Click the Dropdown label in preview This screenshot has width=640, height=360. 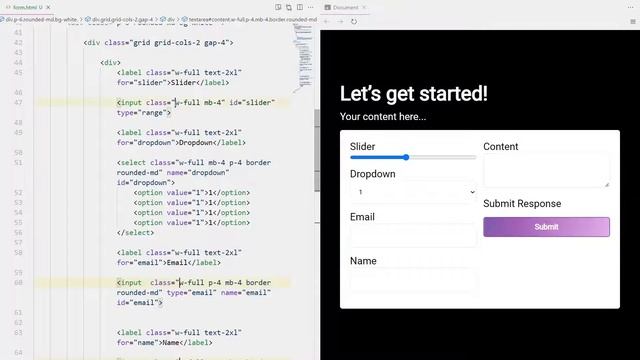click(x=373, y=174)
